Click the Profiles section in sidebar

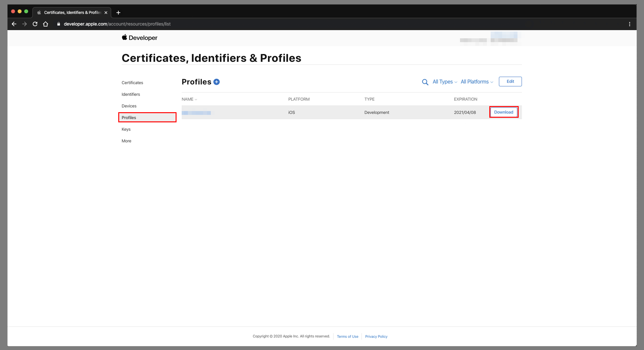(x=129, y=117)
